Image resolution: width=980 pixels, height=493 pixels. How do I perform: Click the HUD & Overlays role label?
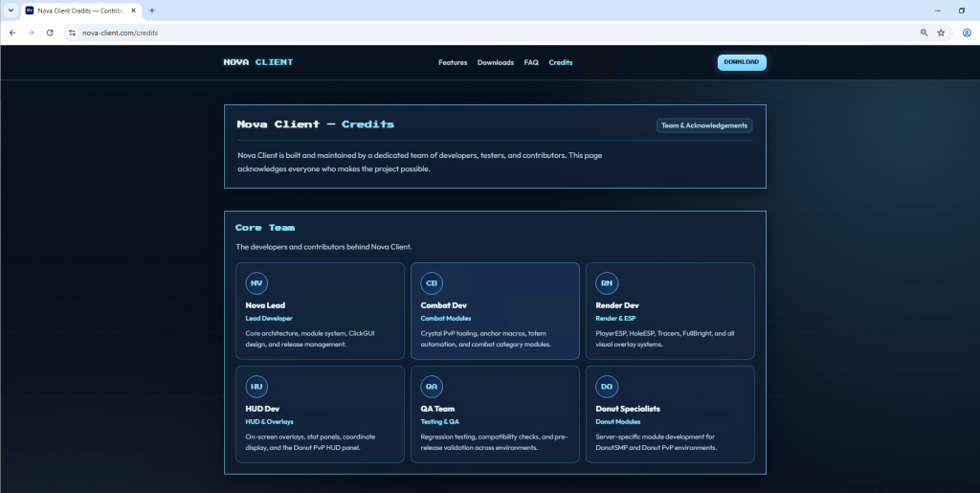[x=269, y=422]
